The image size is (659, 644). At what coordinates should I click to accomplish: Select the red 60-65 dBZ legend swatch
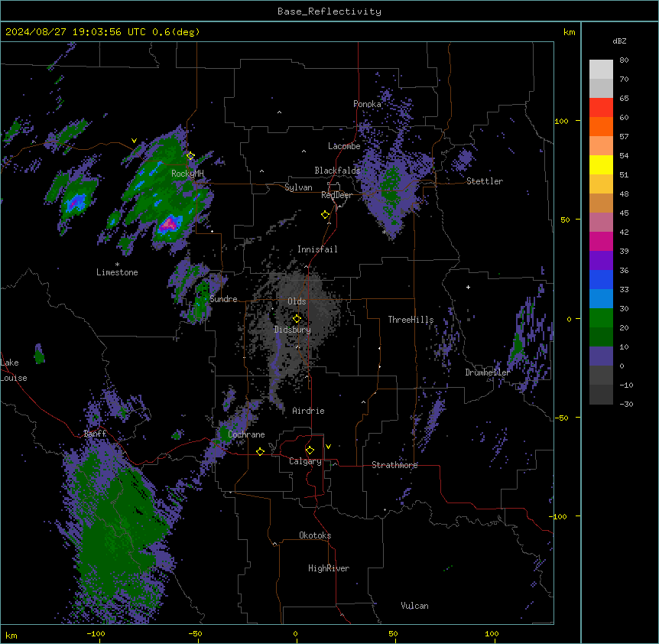pyautogui.click(x=601, y=108)
